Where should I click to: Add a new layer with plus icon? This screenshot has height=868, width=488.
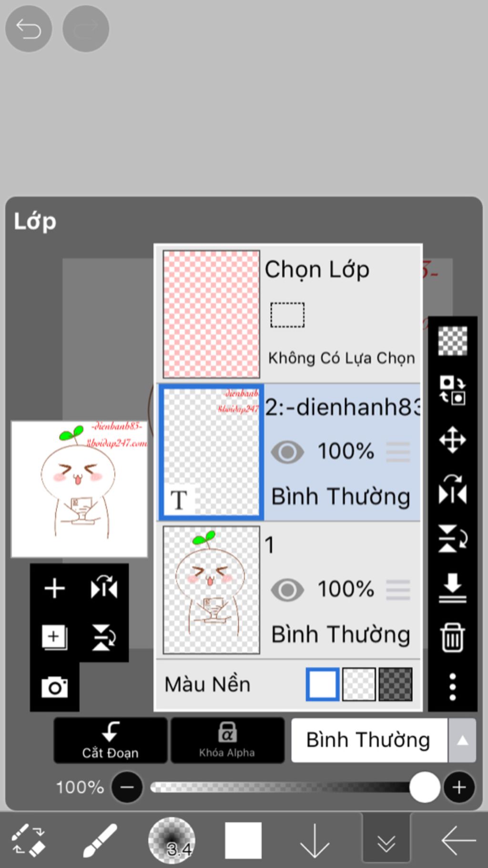[x=54, y=588]
